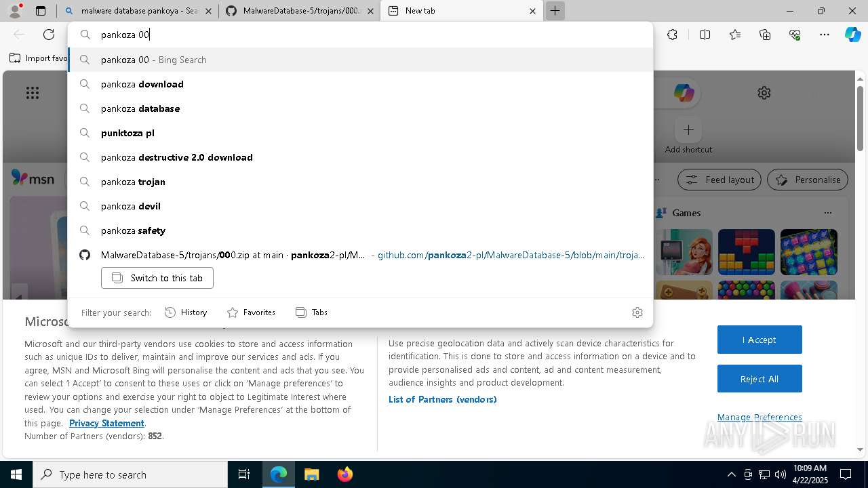The image size is (868, 488).
Task: Click the Split screen icon
Action: (705, 35)
